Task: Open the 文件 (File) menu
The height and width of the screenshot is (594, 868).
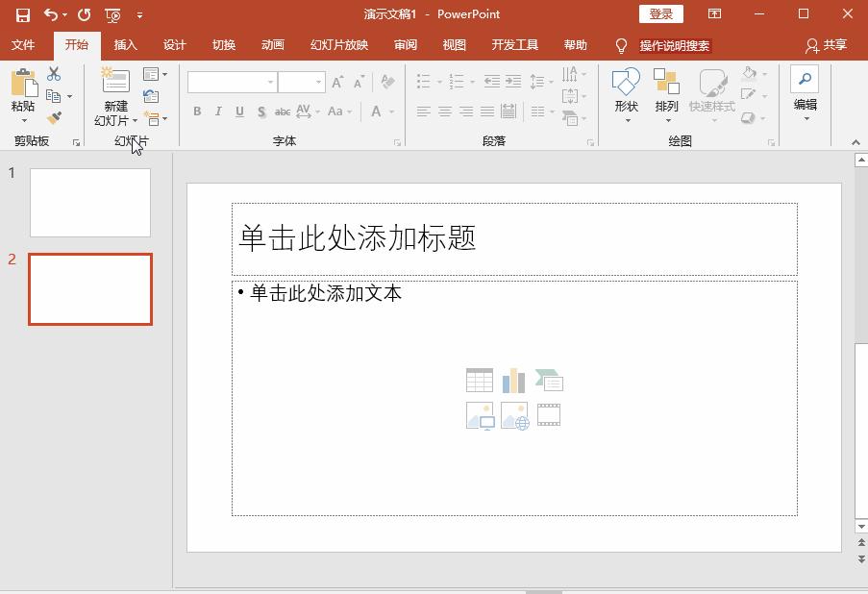Action: coord(23,44)
